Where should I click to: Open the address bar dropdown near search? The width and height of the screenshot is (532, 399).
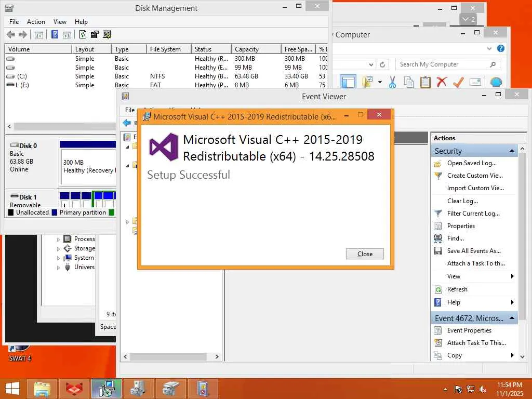click(x=371, y=64)
